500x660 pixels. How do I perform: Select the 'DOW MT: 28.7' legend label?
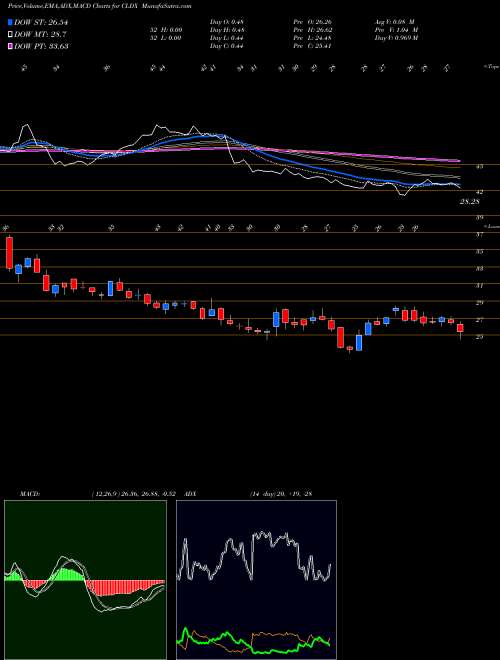tap(40, 35)
